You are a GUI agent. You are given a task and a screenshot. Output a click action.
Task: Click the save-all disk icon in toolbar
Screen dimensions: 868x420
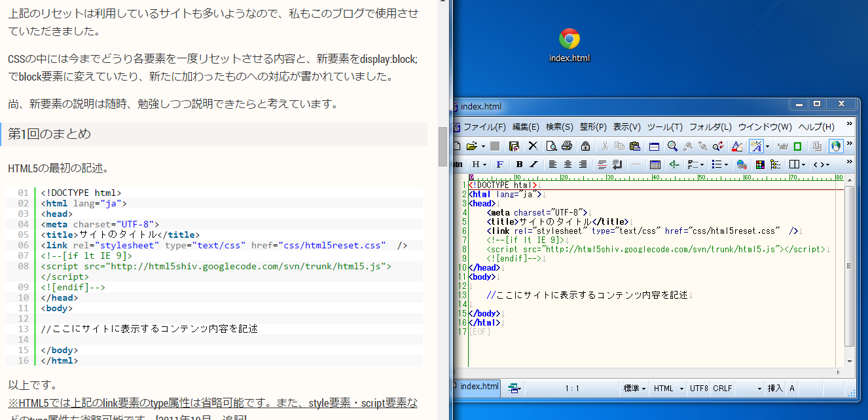[514, 146]
